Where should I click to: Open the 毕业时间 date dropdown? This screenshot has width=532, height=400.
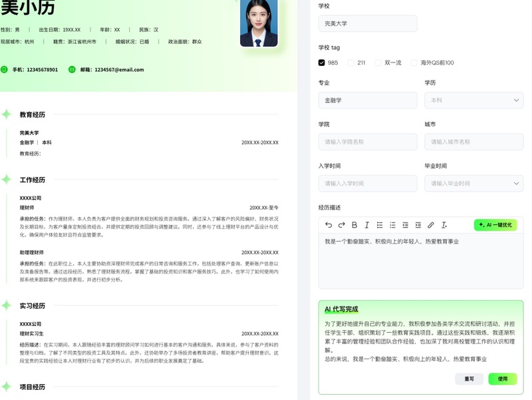(474, 184)
